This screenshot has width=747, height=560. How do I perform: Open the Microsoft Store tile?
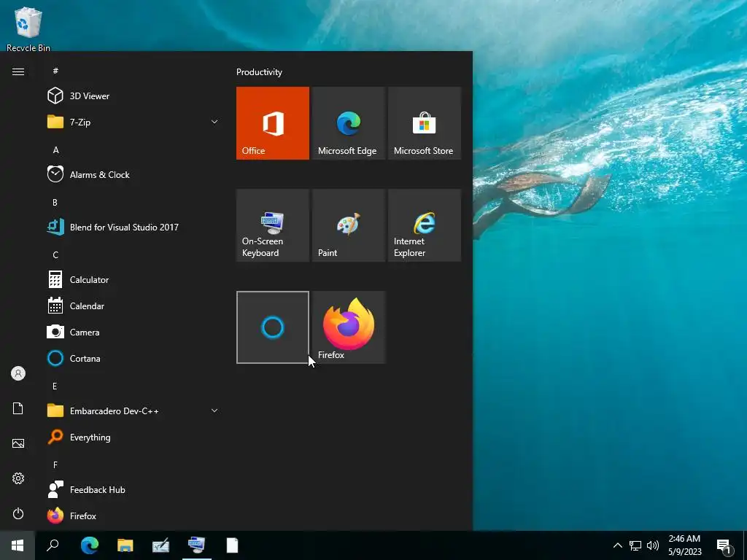pos(424,122)
